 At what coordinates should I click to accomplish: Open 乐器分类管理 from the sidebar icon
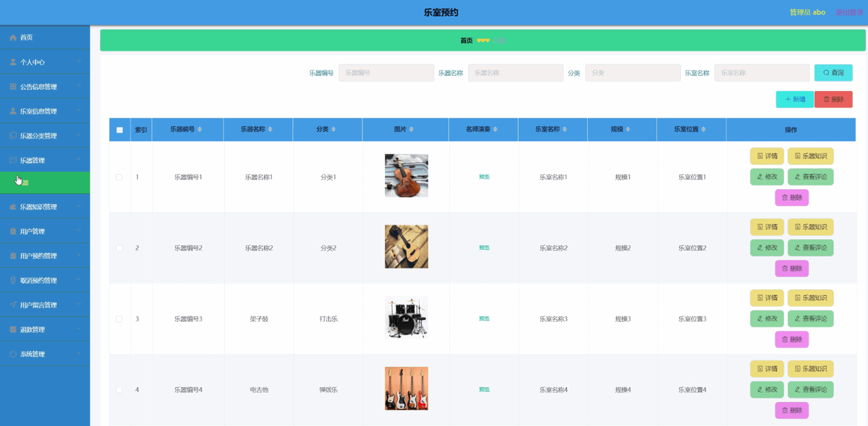click(12, 135)
